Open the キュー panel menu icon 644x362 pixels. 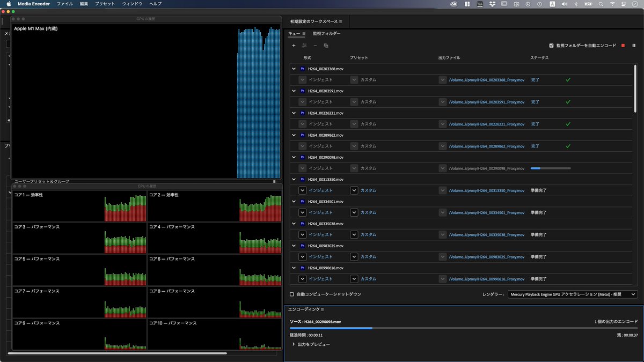pyautogui.click(x=304, y=33)
